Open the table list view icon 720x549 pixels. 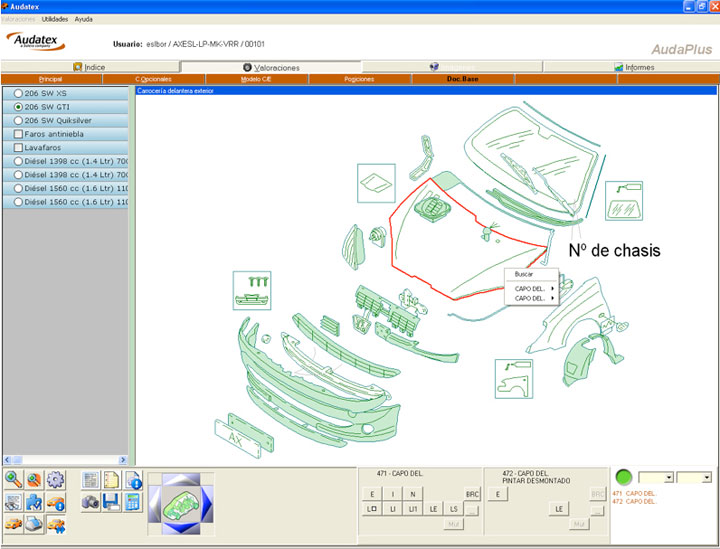click(x=90, y=480)
